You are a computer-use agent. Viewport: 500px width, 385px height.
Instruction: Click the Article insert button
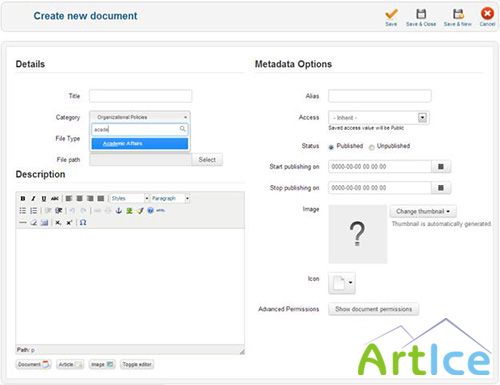[x=70, y=364]
